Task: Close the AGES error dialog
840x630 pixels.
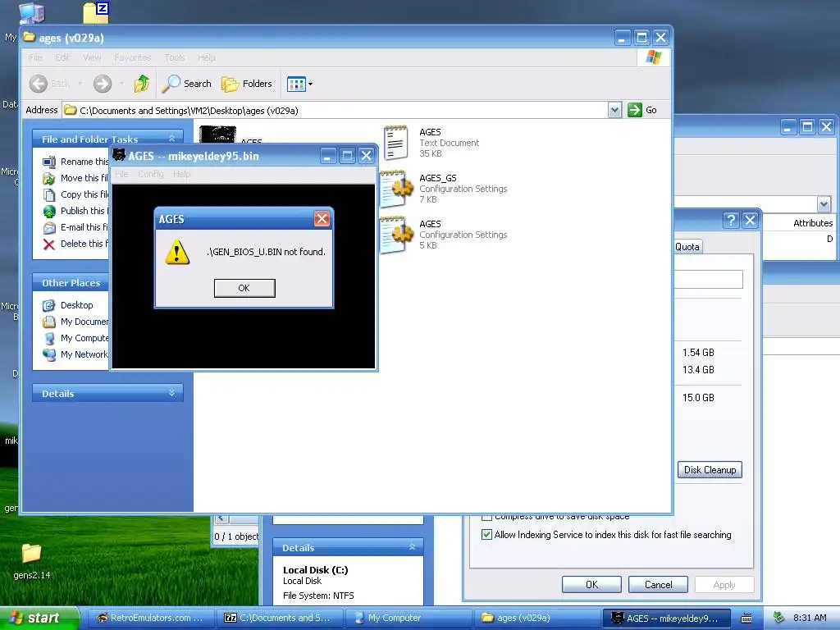Action: pyautogui.click(x=322, y=218)
